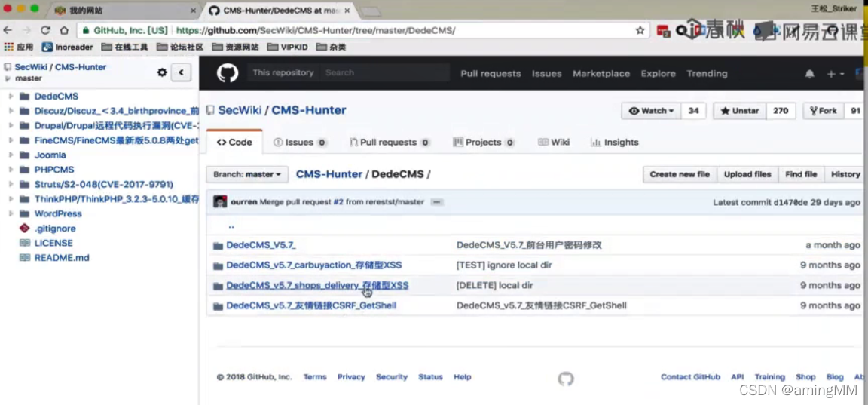Open the plus create-new dropdown
This screenshot has height=405, width=868.
click(836, 74)
